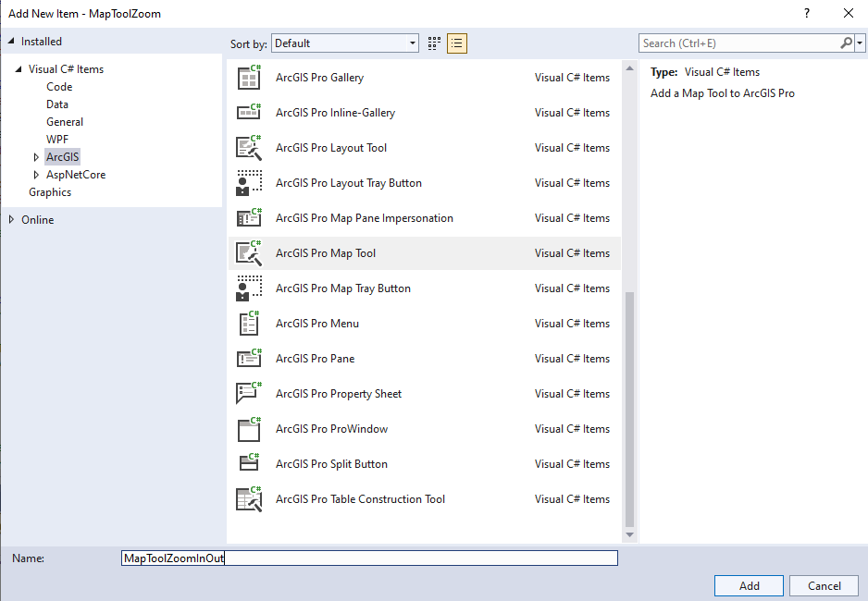Select the Graphics category

coord(50,192)
